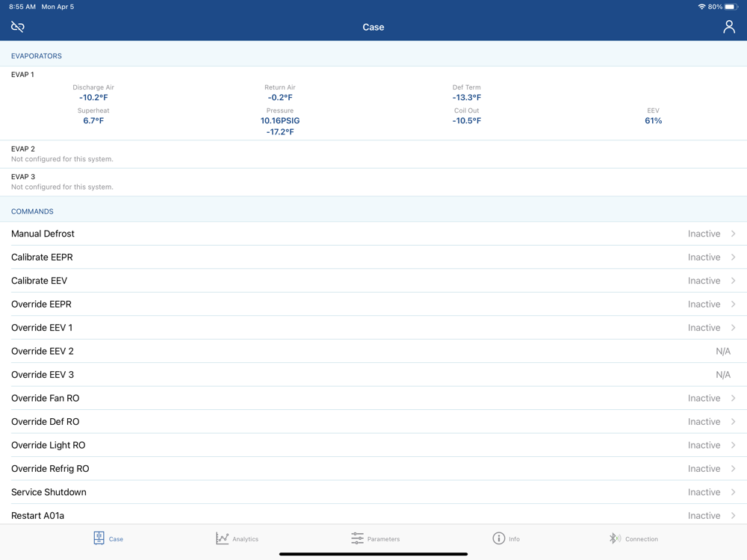Tap the Return Air value -0.2°F
Screen dimensions: 747x560
click(x=280, y=98)
